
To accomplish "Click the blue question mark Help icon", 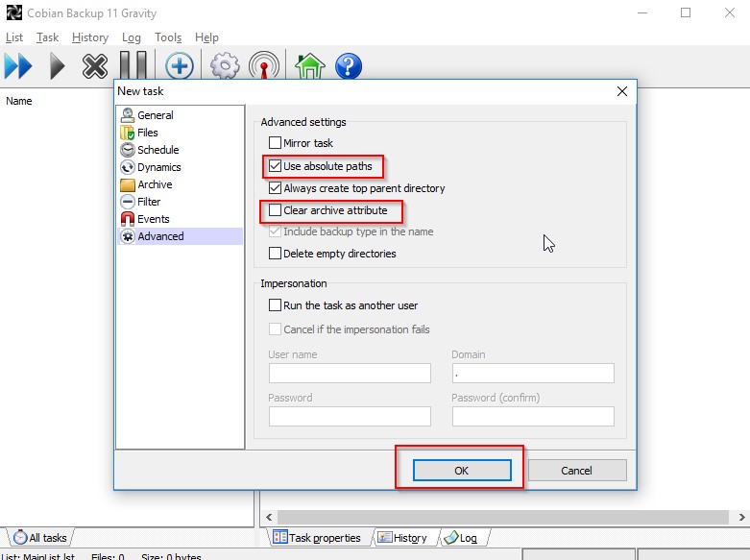I will point(349,66).
